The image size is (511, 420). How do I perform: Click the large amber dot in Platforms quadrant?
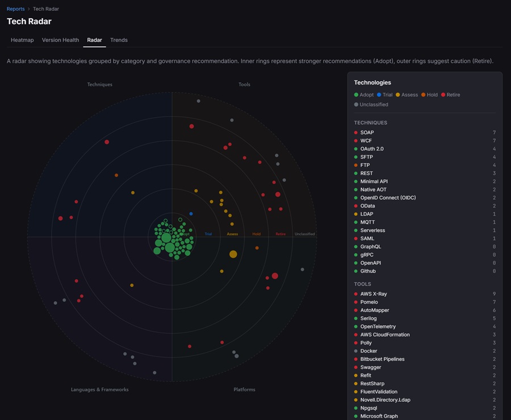point(233,254)
